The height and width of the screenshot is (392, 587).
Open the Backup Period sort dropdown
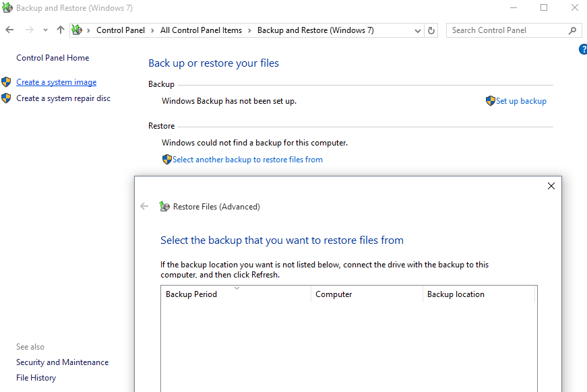(237, 289)
